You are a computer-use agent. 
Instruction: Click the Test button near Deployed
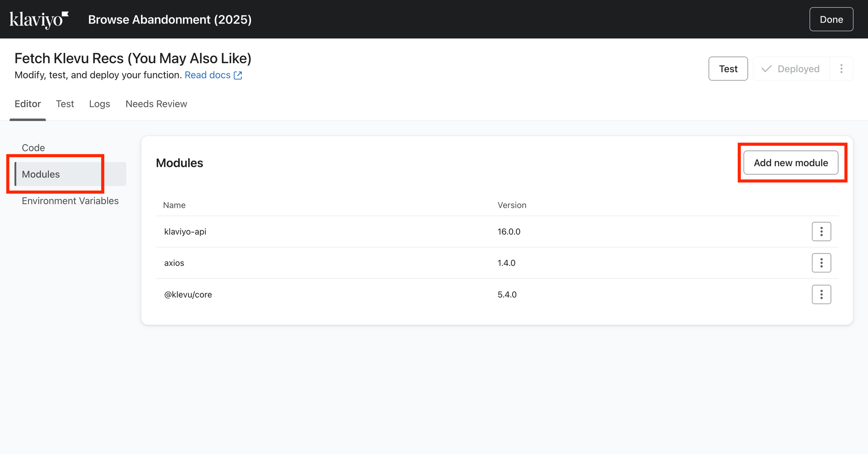pyautogui.click(x=728, y=69)
